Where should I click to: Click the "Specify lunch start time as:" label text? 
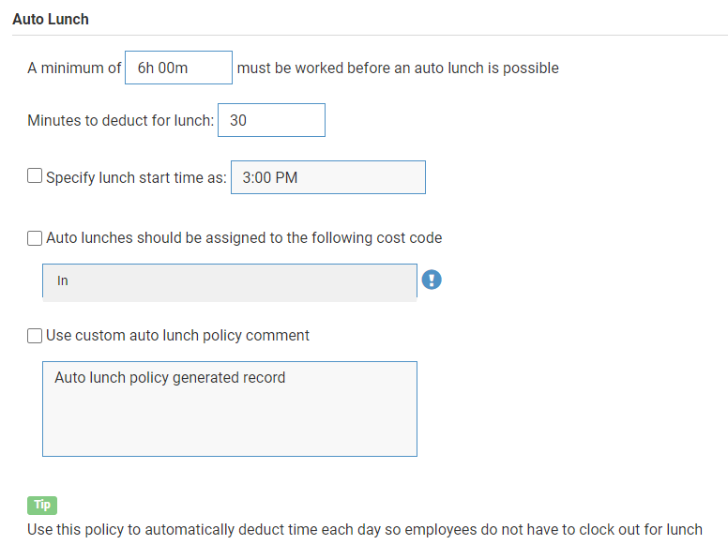(136, 177)
